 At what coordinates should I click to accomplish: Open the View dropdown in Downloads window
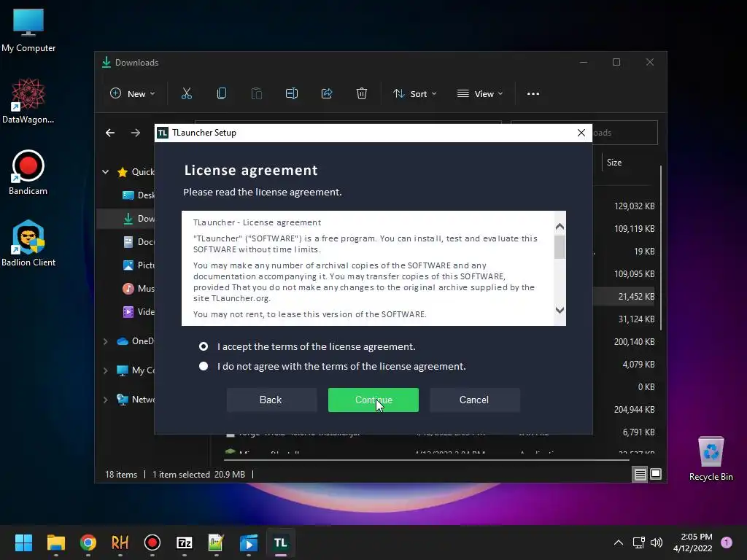(x=480, y=94)
